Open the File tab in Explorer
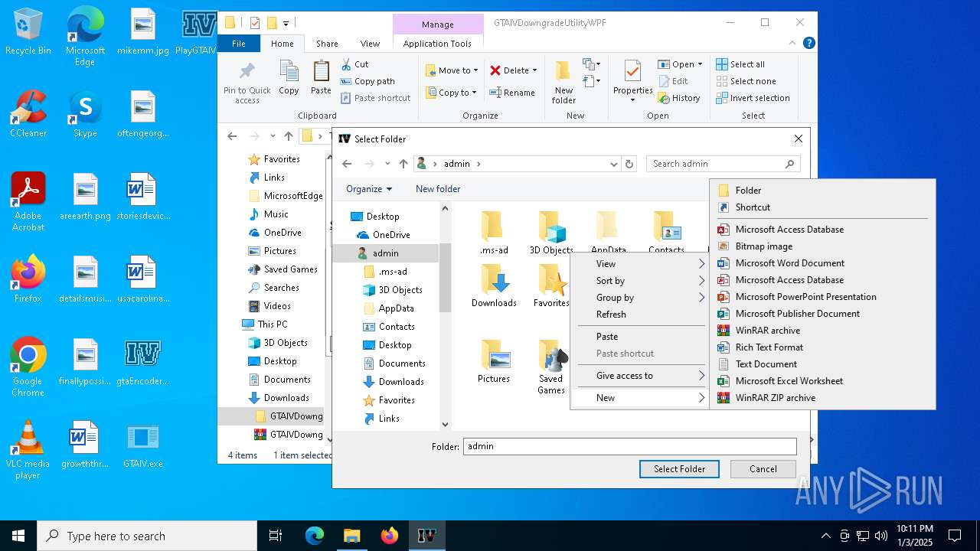The width and height of the screenshot is (980, 551). coord(239,44)
